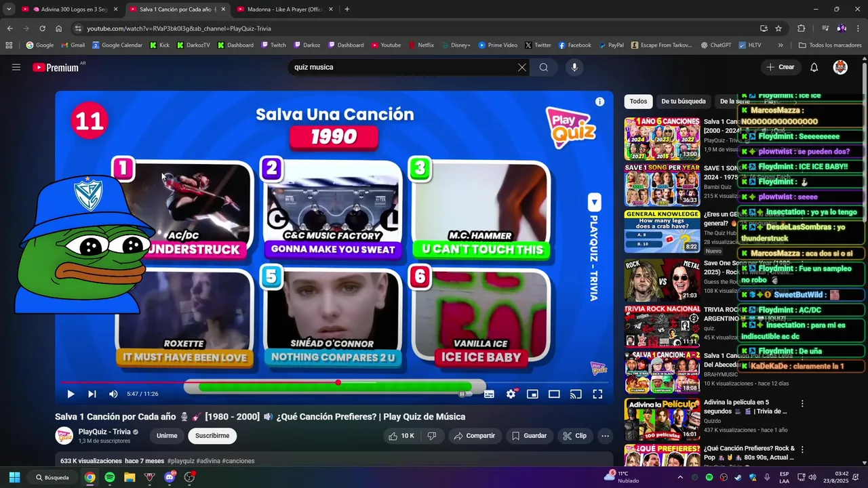
Task: Show hidden system tray icons
Action: pos(680,477)
